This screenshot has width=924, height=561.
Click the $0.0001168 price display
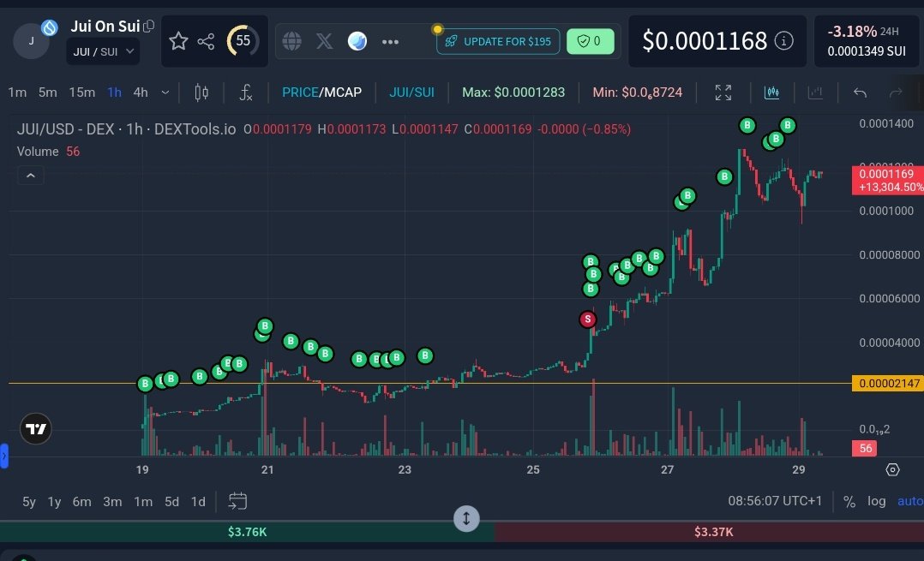pos(705,40)
